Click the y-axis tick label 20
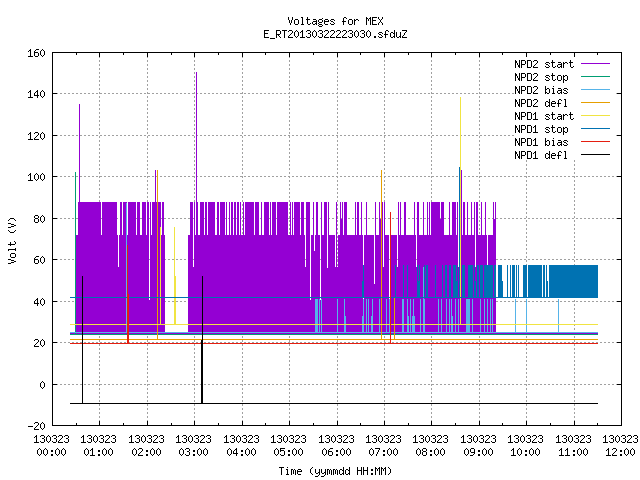The height and width of the screenshot is (480, 640). click(x=39, y=343)
